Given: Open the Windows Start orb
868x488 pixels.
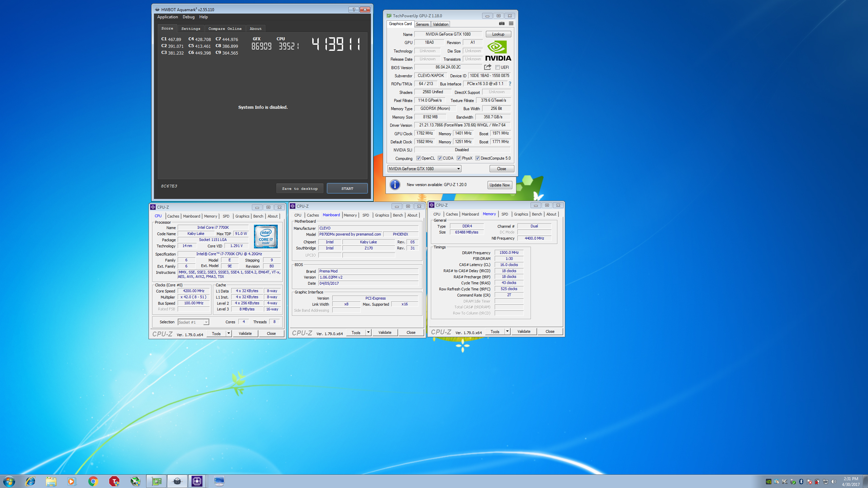Looking at the screenshot, I should pyautogui.click(x=9, y=481).
